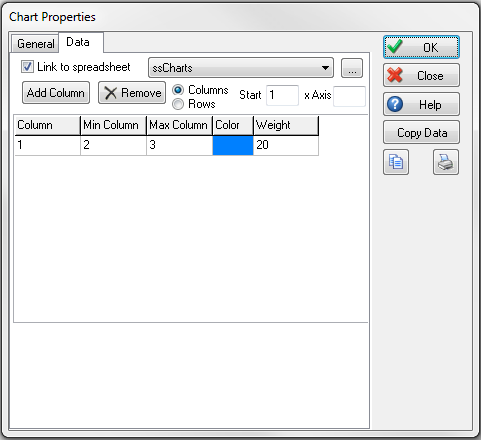
Task: Select the Columns radio button
Action: (x=178, y=90)
